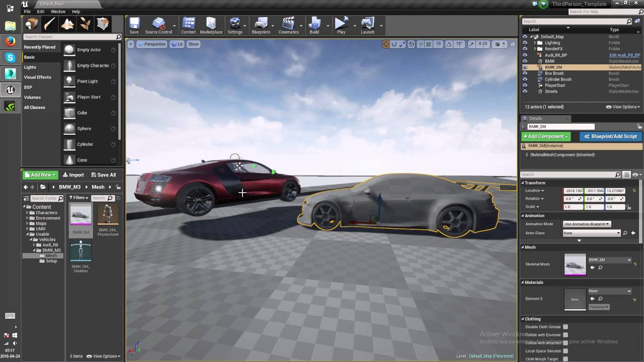Expand the RenderFX folder in outliner
Viewport: 644px width, 362px height.
535,49
